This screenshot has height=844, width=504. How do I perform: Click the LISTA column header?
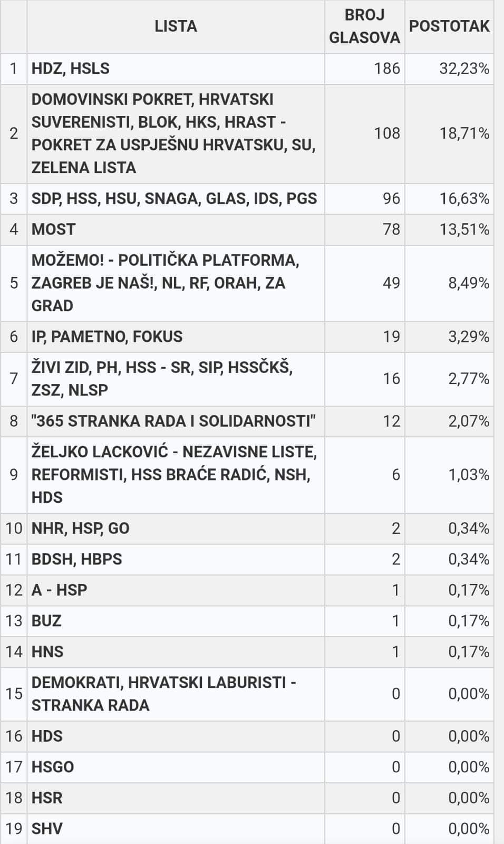[176, 26]
